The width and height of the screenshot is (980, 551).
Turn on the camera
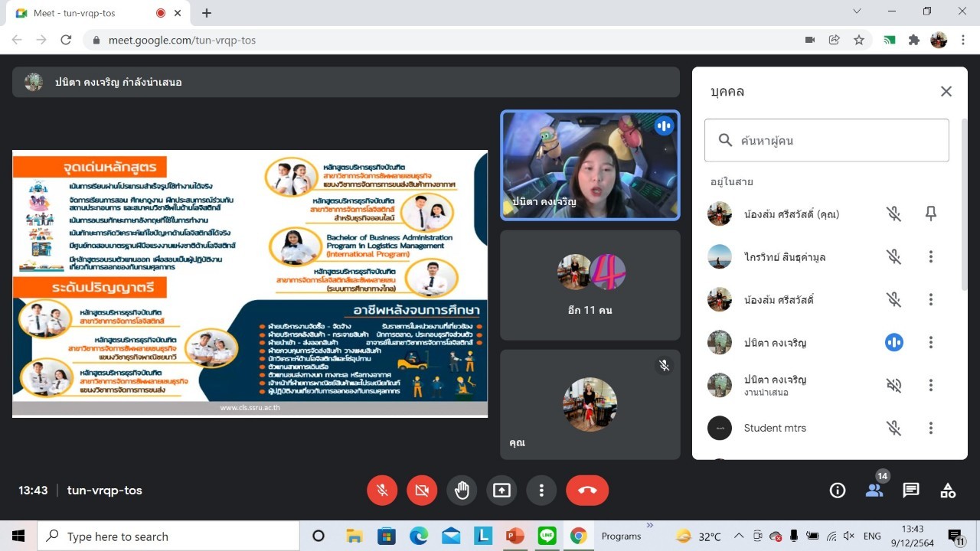tap(422, 491)
